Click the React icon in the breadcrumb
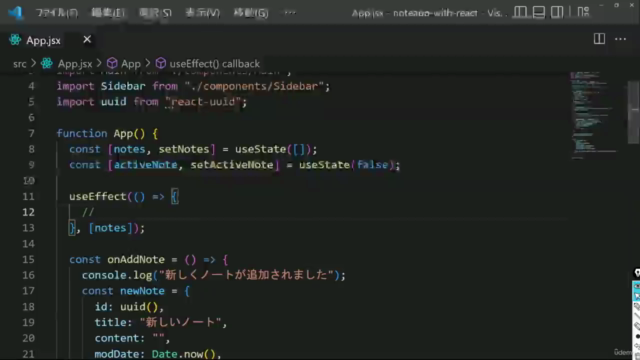This screenshot has height=360, width=640. [x=47, y=63]
